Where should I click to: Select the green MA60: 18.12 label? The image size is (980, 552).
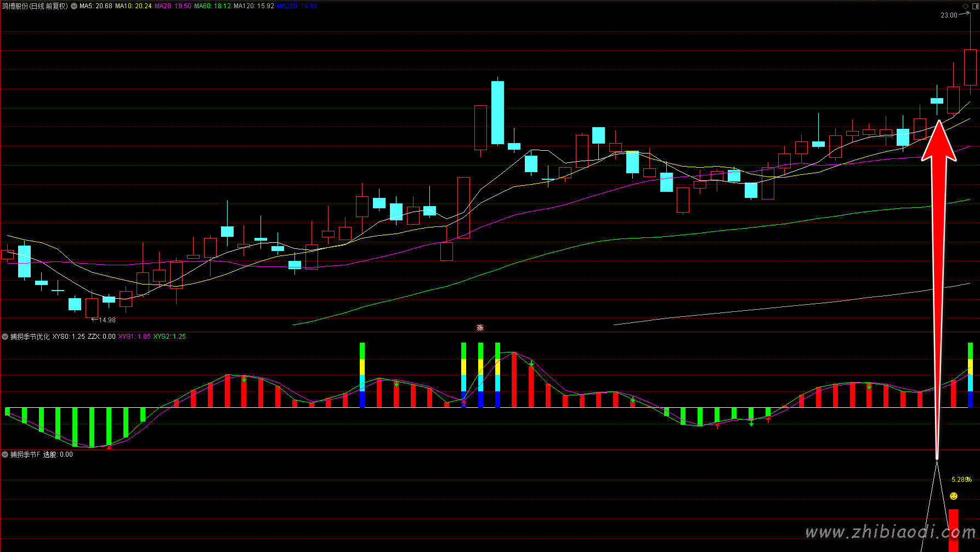pos(212,6)
